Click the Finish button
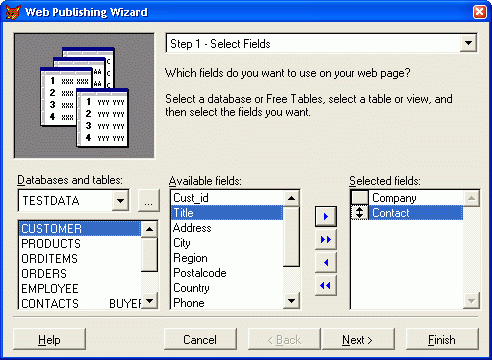This screenshot has height=360, width=492. tap(442, 340)
